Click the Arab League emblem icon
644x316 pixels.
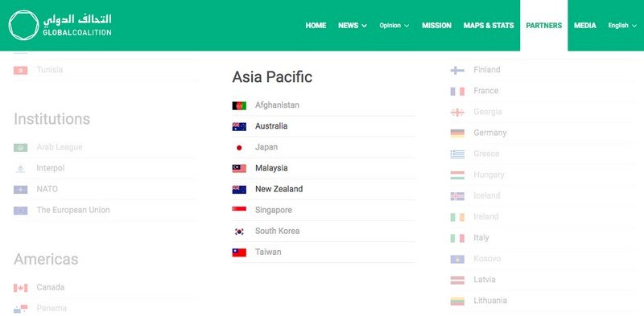click(x=21, y=147)
